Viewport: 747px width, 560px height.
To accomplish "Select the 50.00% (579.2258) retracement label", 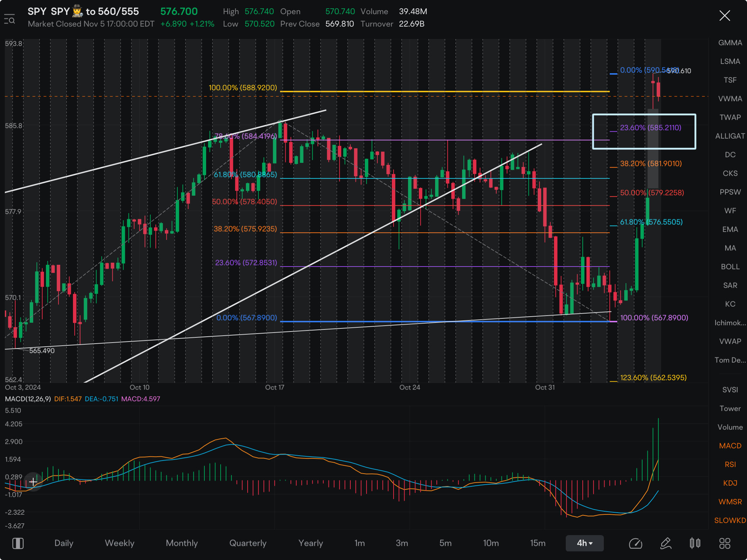I will tap(652, 193).
